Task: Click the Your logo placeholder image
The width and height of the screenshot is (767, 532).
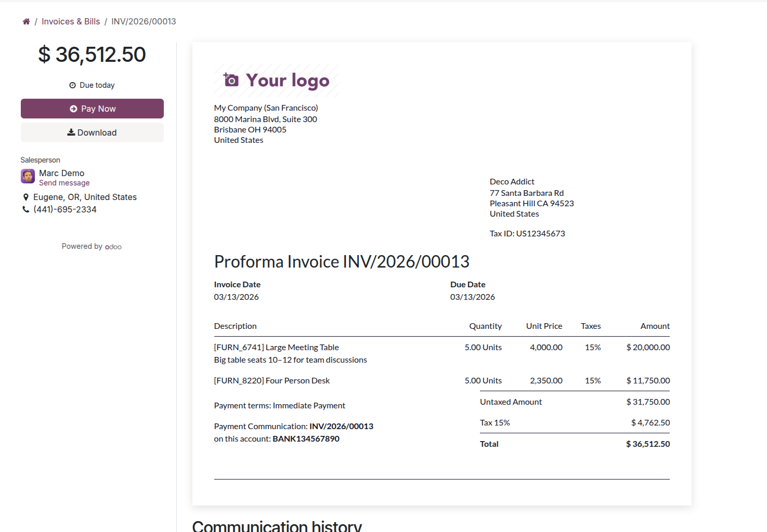Action: coord(277,80)
